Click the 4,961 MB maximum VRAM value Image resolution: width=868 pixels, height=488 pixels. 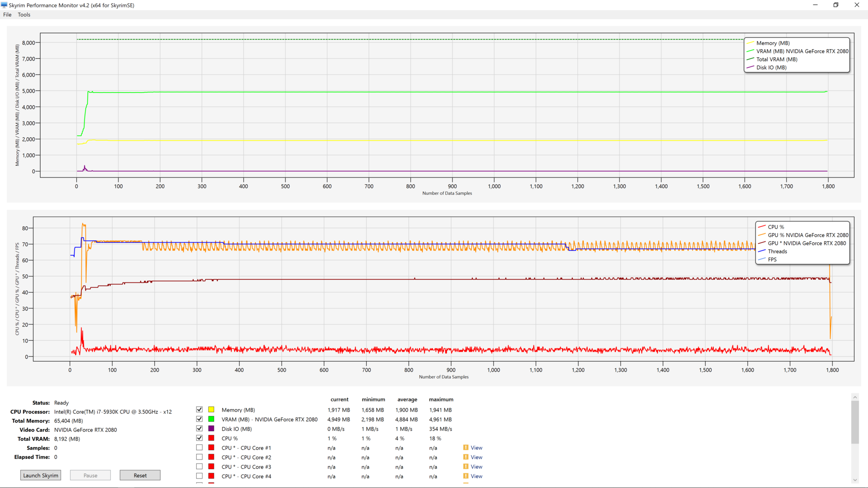(440, 419)
